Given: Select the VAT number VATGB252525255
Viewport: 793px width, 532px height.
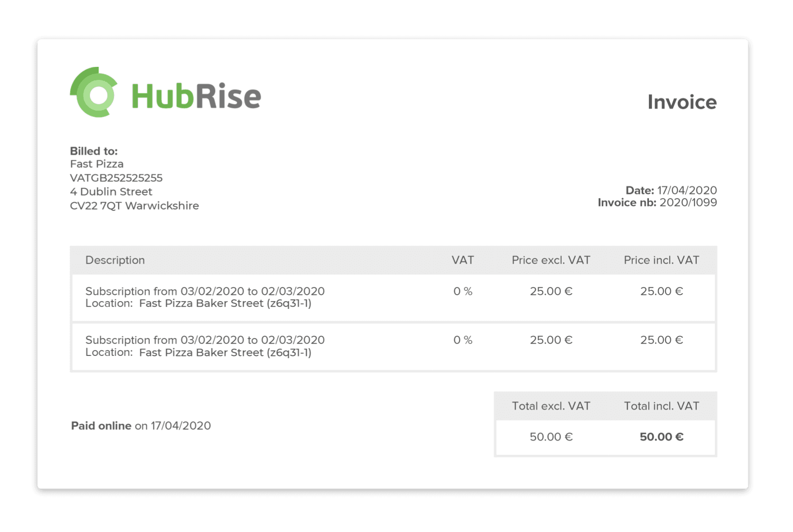Looking at the screenshot, I should 117,177.
